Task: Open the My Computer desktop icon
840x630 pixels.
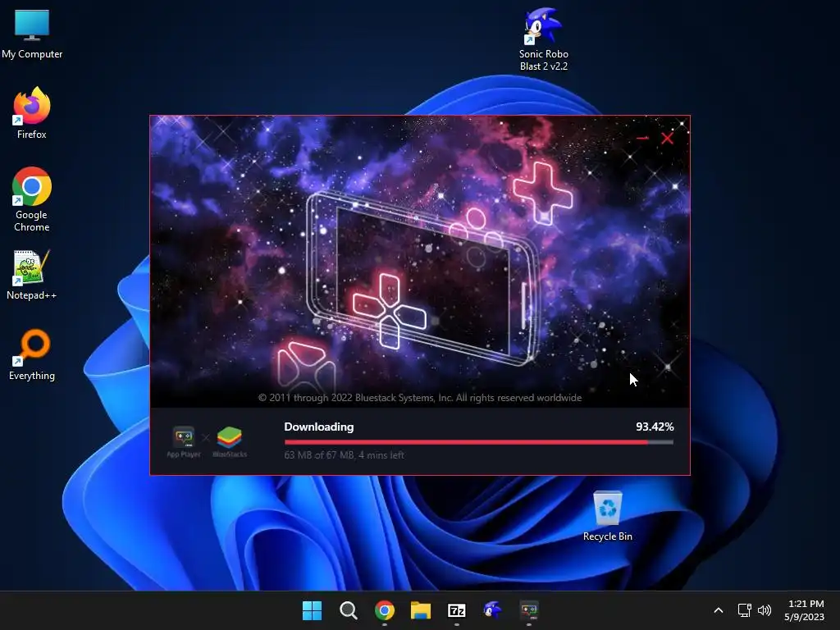Action: pyautogui.click(x=32, y=34)
